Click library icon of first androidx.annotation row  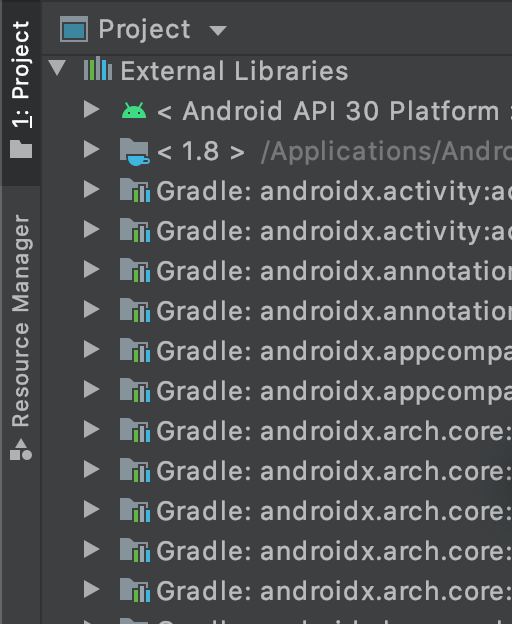pos(135,271)
